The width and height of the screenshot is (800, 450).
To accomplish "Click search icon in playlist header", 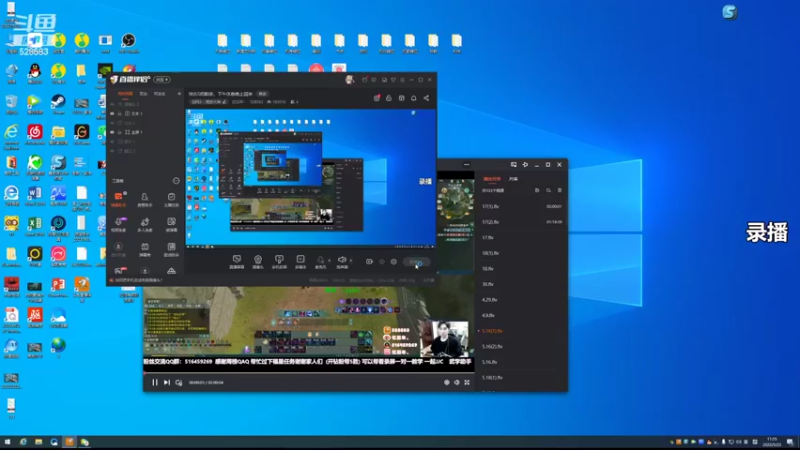I will click(548, 190).
